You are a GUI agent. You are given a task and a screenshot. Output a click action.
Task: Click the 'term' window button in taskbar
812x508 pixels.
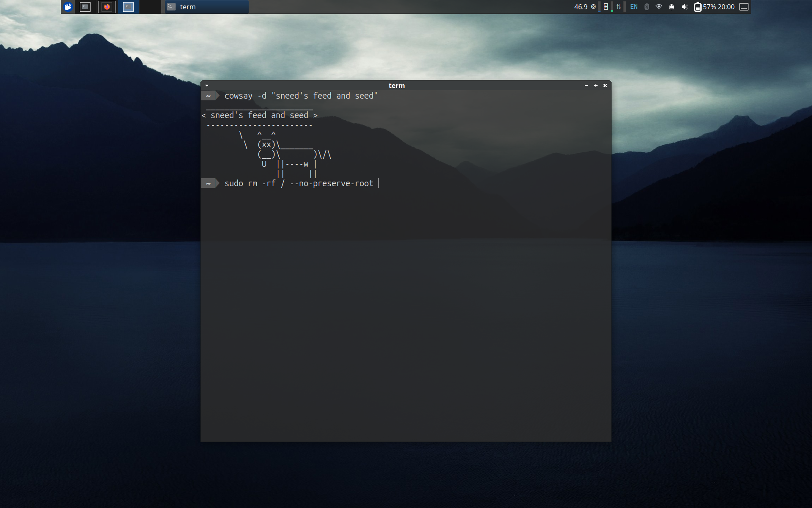206,7
